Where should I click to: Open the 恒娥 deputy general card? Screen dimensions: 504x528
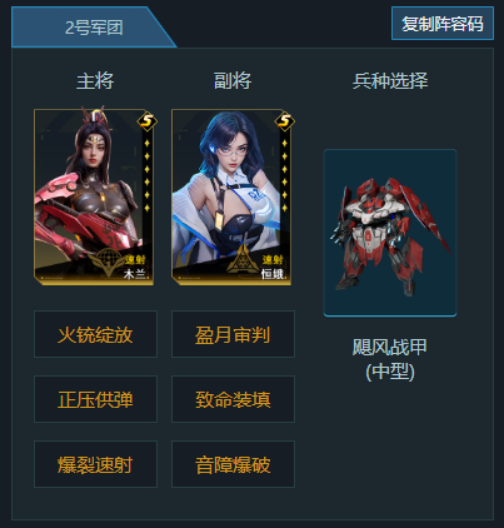click(231, 197)
